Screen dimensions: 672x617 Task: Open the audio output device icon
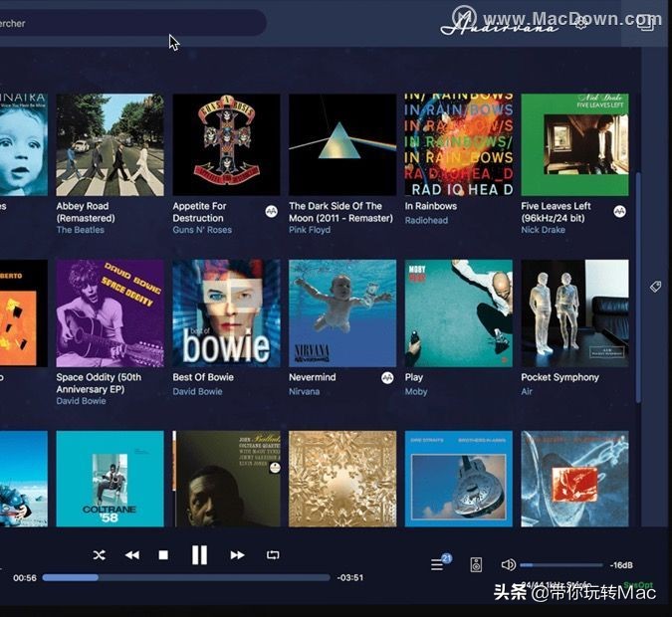point(476,564)
